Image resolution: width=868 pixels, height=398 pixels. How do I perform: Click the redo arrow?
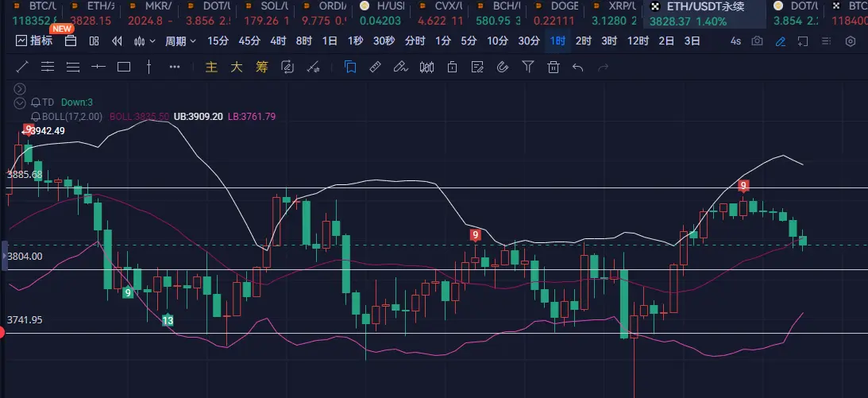(x=604, y=67)
